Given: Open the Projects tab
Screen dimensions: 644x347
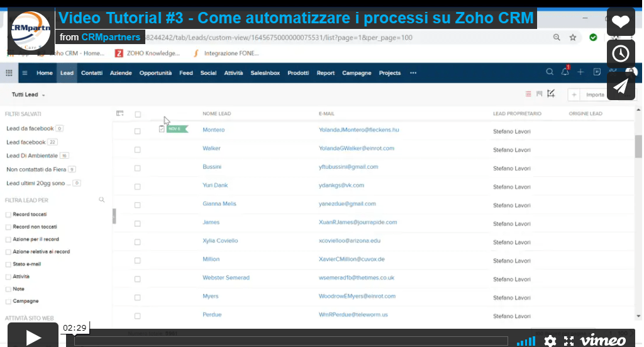Looking at the screenshot, I should pyautogui.click(x=390, y=73).
